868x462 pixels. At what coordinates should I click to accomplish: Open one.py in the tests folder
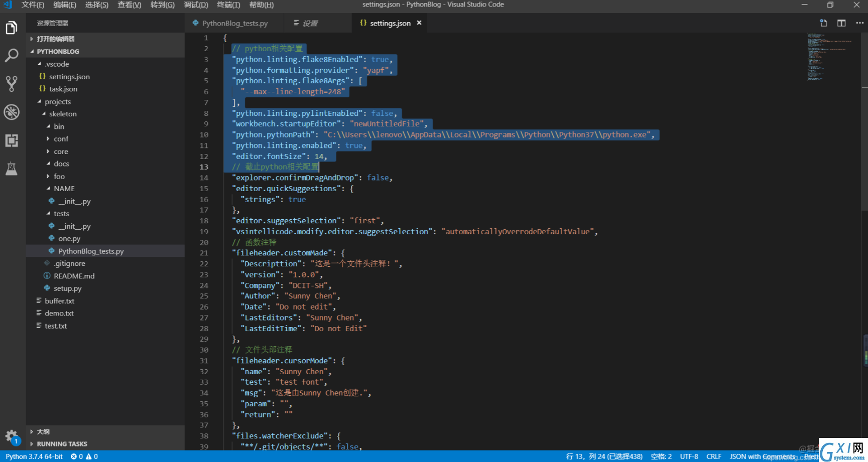(x=69, y=239)
